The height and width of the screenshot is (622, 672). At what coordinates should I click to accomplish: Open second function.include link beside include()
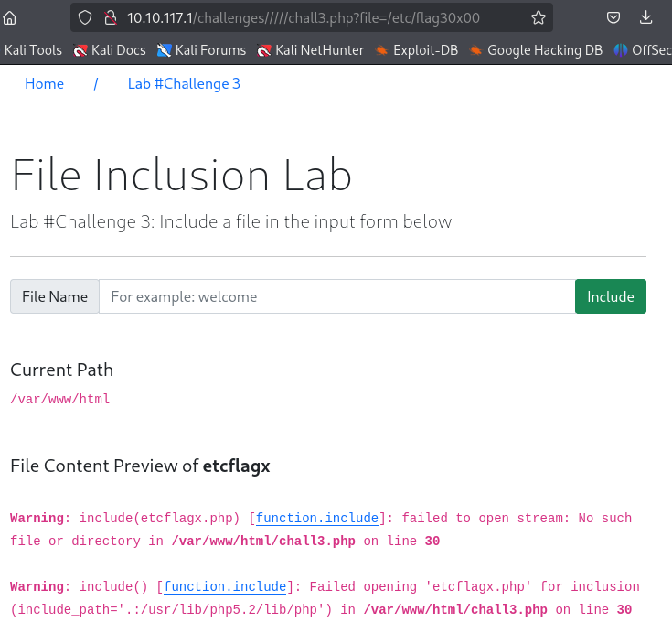click(225, 586)
